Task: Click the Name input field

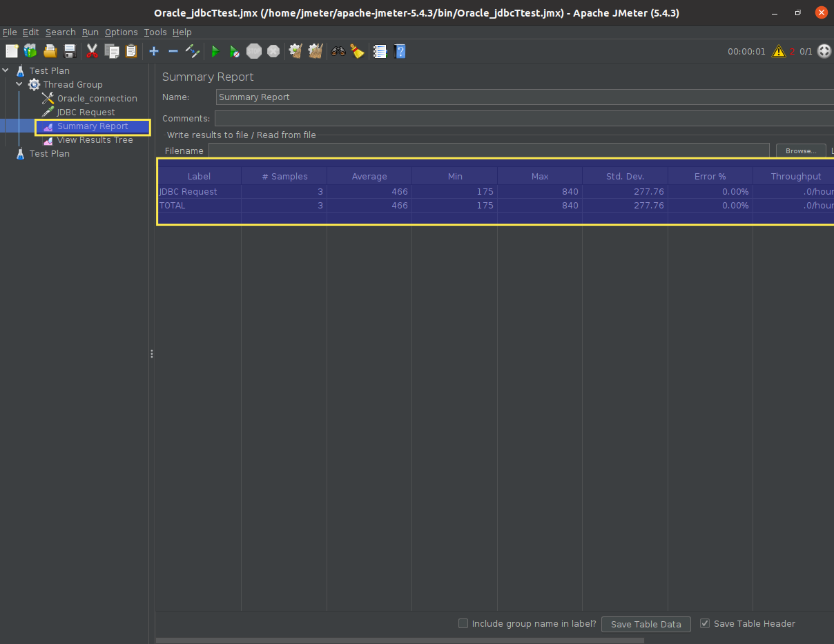Action: click(525, 97)
